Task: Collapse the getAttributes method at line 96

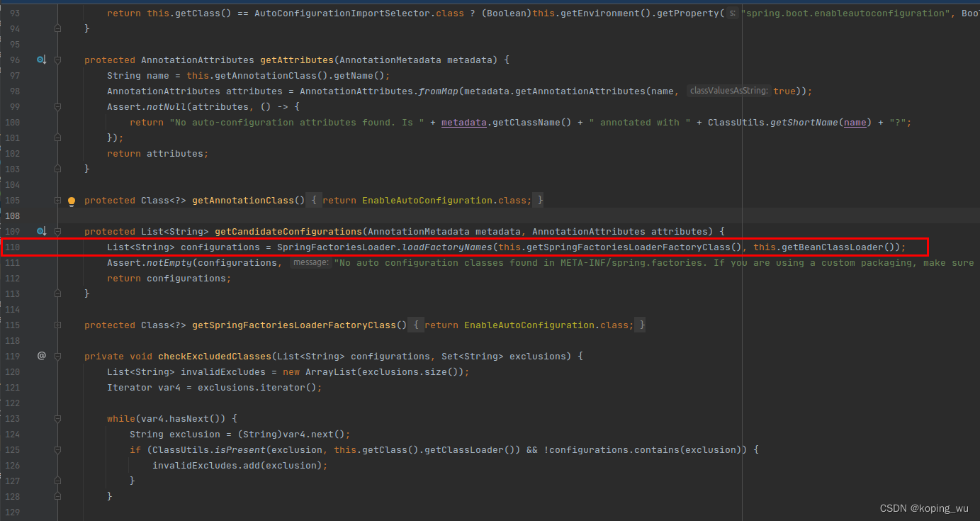Action: (58, 60)
